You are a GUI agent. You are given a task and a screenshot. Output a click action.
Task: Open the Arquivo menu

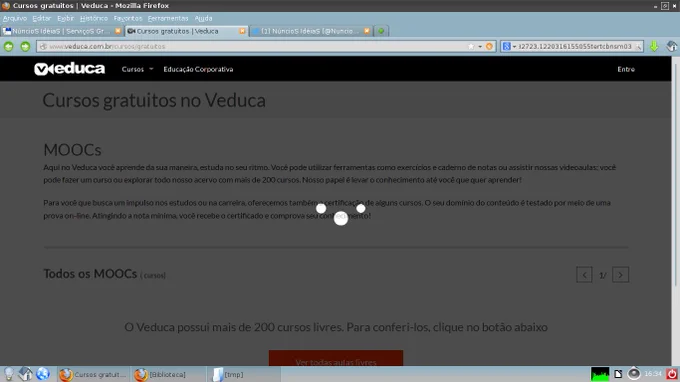(x=15, y=18)
